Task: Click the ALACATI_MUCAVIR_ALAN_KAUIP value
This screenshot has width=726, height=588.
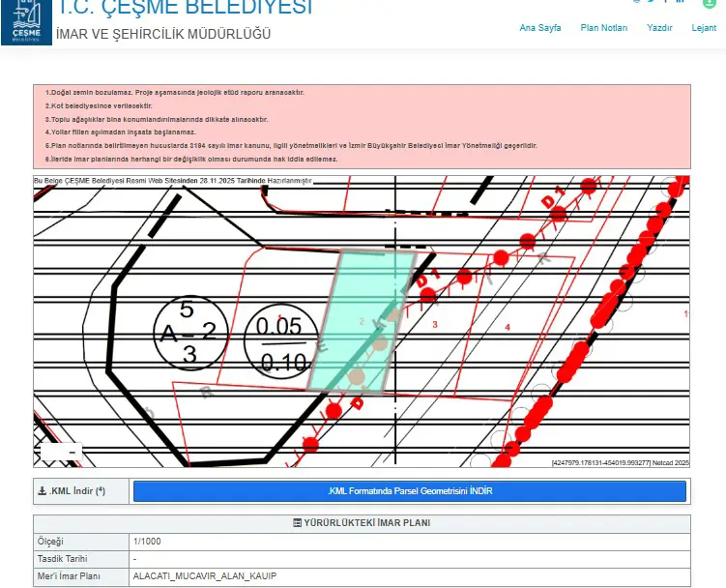Action: pyautogui.click(x=205, y=576)
